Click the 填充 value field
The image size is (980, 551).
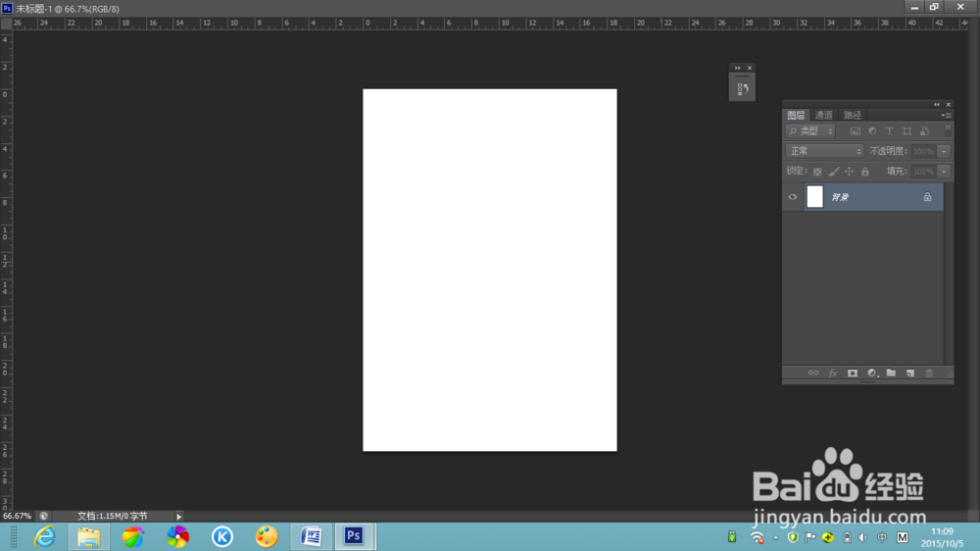tap(924, 172)
